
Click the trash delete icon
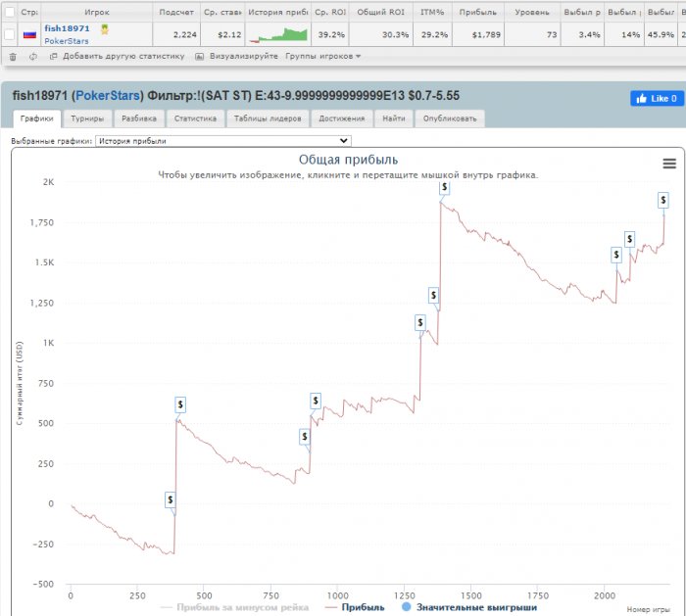coord(13,56)
